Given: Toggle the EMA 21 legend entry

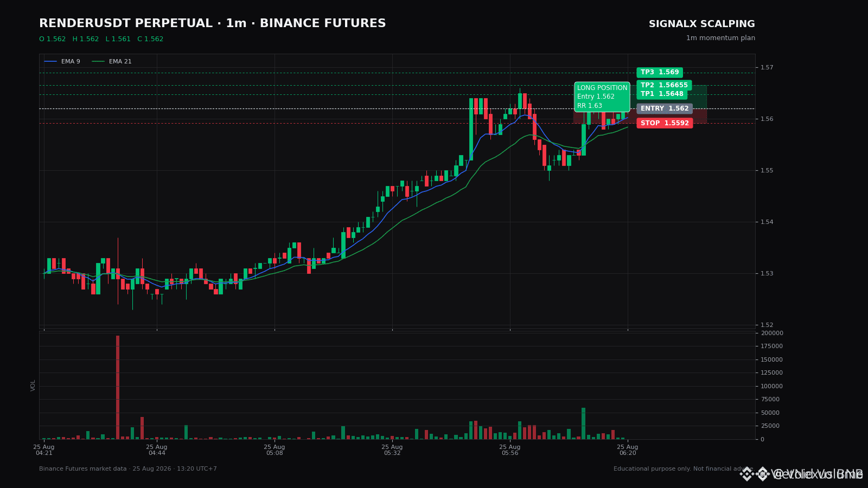Looking at the screenshot, I should 112,61.
